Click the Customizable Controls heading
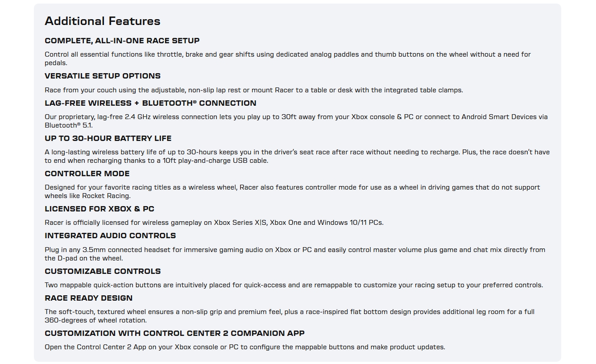The image size is (596, 364). 103,271
